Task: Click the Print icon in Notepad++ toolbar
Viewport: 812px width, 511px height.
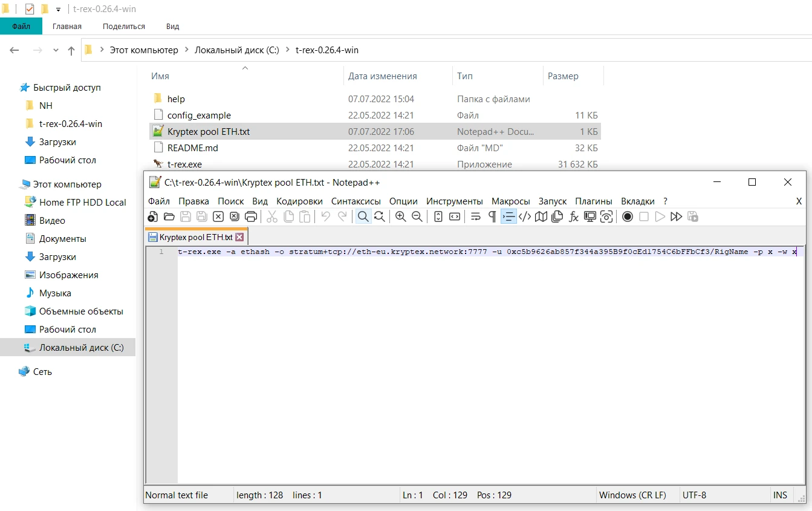Action: pos(251,216)
